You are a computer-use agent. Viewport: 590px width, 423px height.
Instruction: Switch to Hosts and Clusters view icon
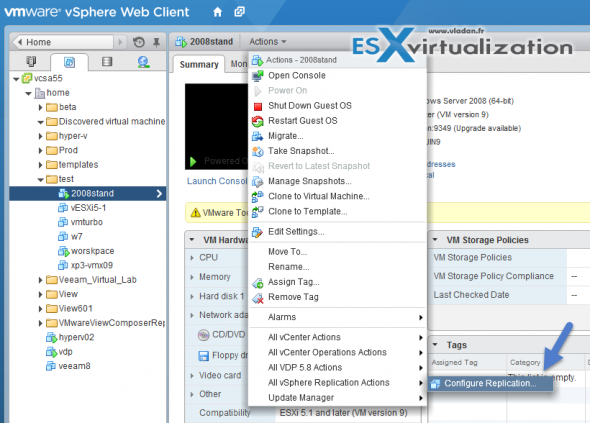(31, 61)
